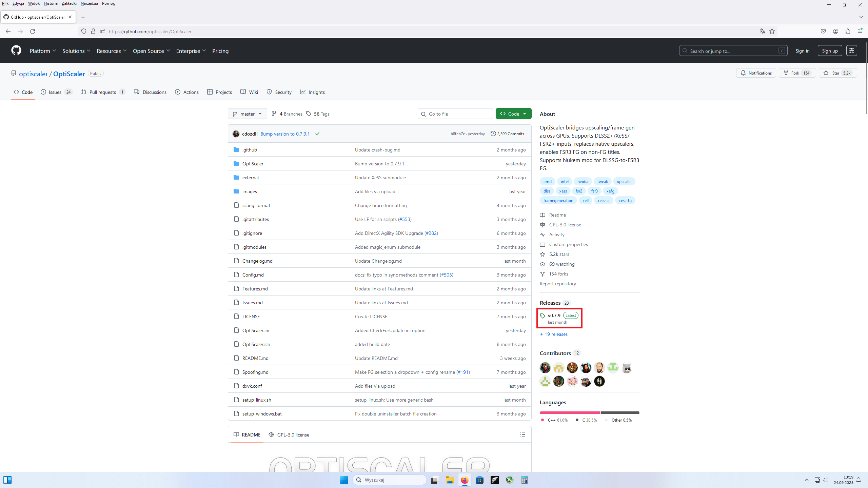Open Calculator from the taskbar

click(x=525, y=480)
